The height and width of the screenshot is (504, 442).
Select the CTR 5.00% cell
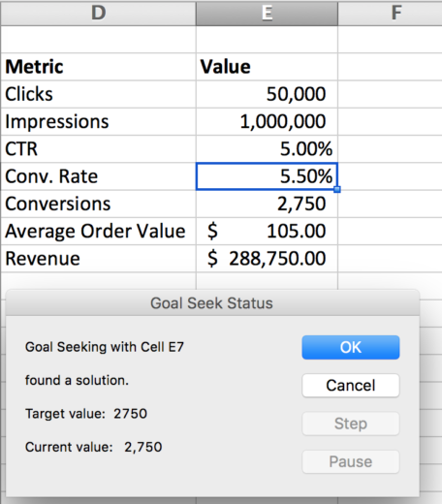[267, 149]
